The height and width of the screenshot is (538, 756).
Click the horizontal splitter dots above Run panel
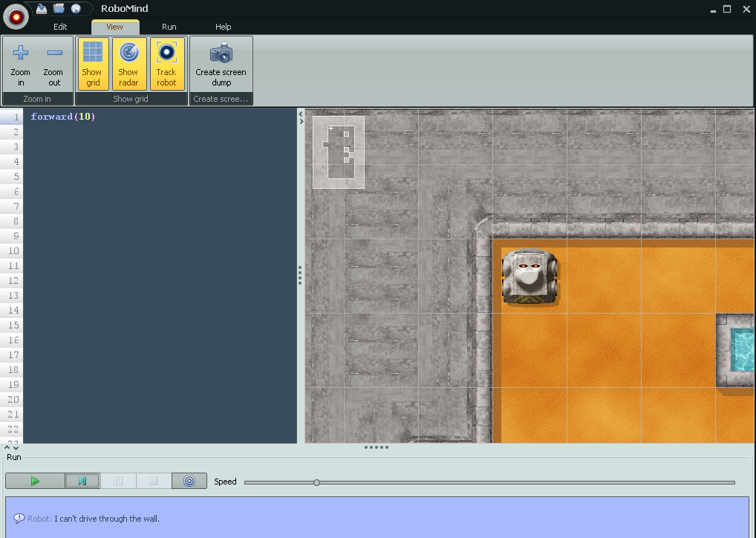[x=376, y=447]
